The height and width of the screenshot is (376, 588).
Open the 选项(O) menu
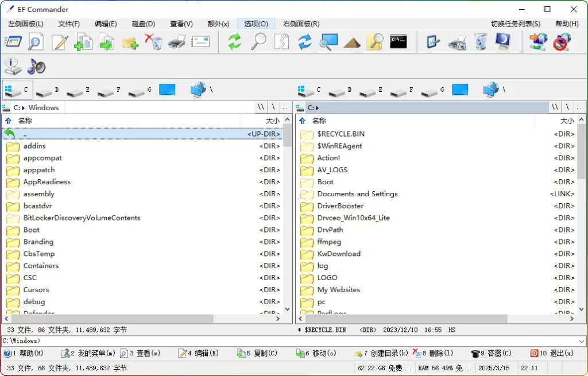click(x=256, y=24)
